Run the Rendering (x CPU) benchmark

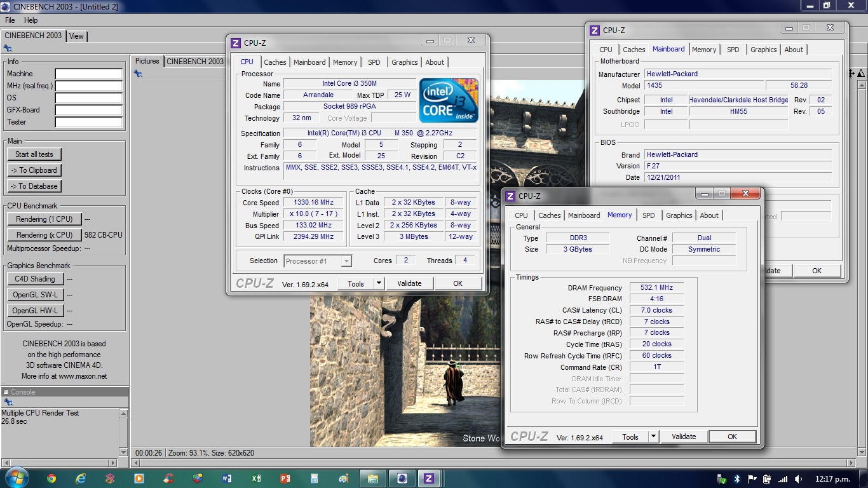[x=44, y=235]
